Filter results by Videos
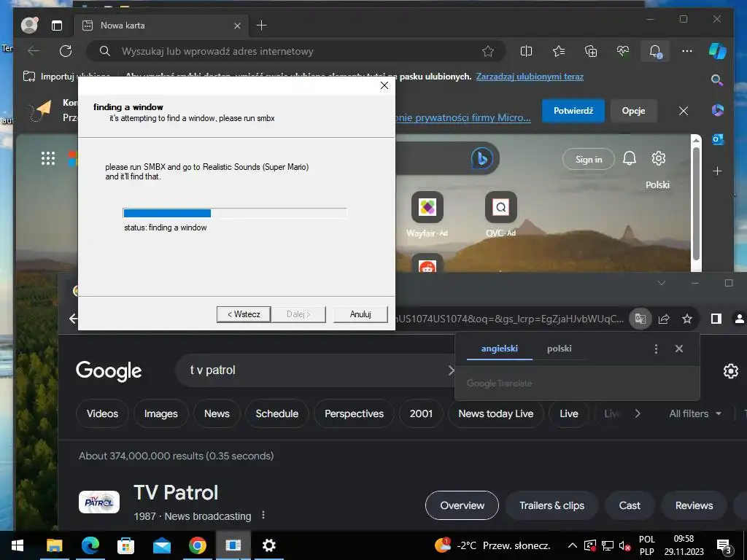This screenshot has height=560, width=747. (102, 413)
